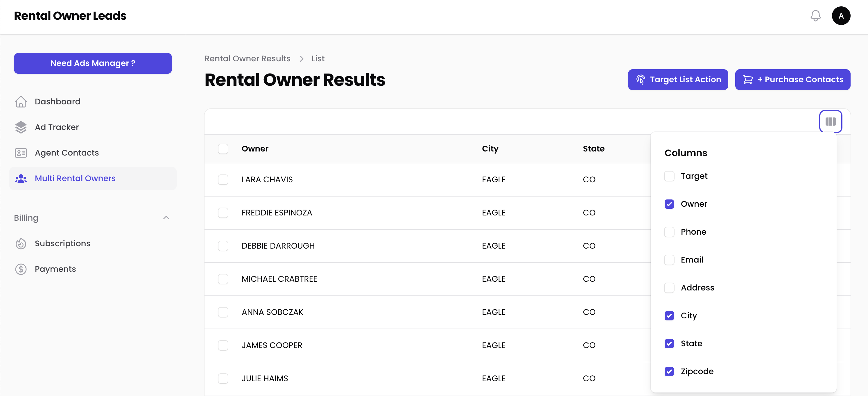The width and height of the screenshot is (868, 396).
Task: Click the Purchase Contacts button
Action: (x=792, y=80)
